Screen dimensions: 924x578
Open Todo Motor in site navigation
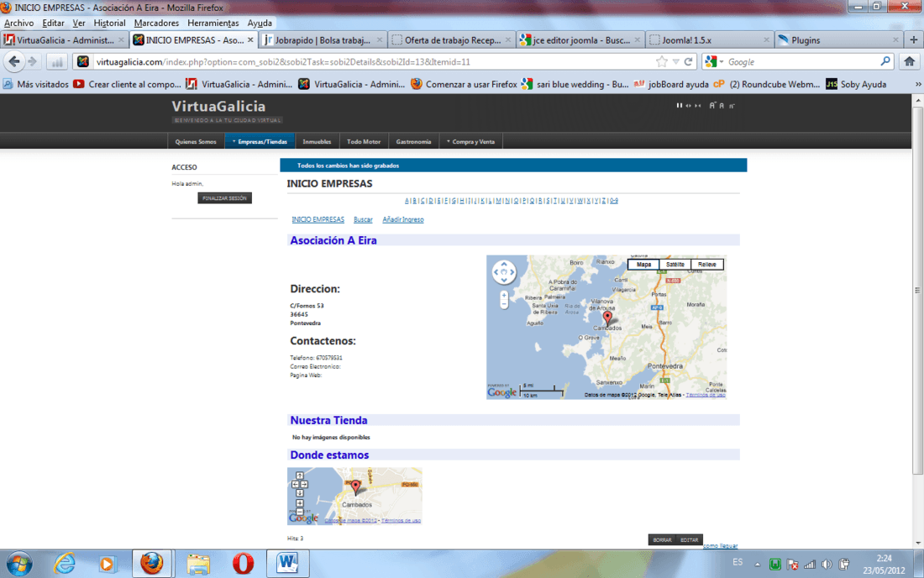tap(364, 141)
